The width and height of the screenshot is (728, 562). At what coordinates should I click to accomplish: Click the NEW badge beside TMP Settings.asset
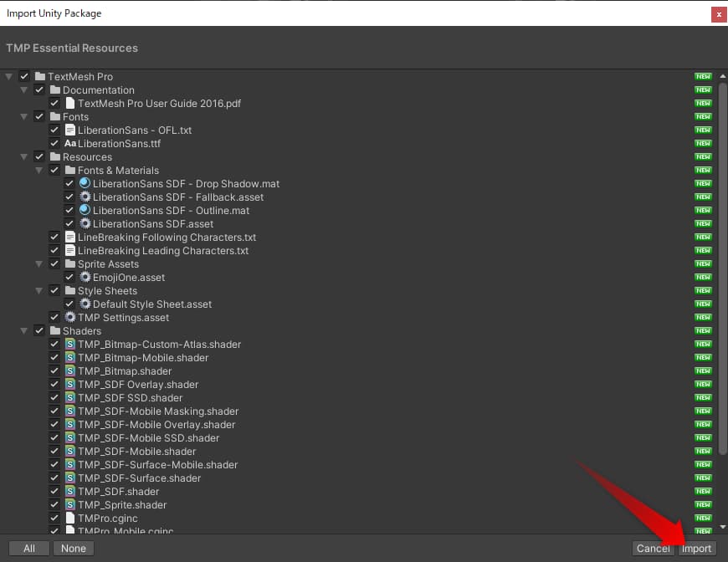pos(703,318)
